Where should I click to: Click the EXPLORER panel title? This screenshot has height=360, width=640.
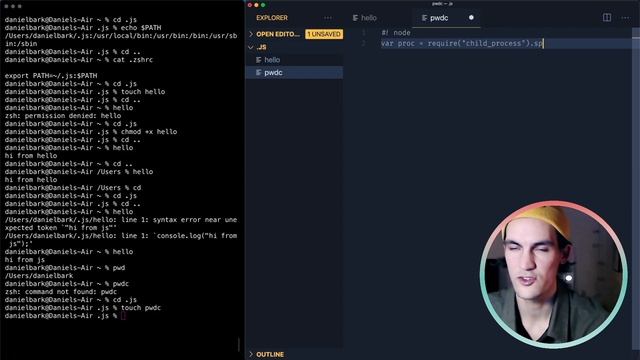pyautogui.click(x=272, y=18)
